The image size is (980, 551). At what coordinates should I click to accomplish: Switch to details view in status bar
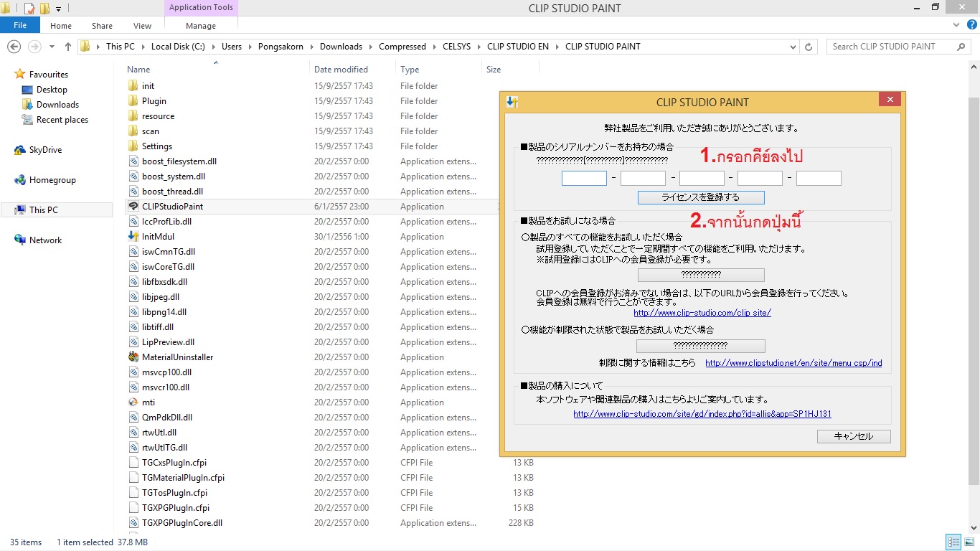(953, 542)
